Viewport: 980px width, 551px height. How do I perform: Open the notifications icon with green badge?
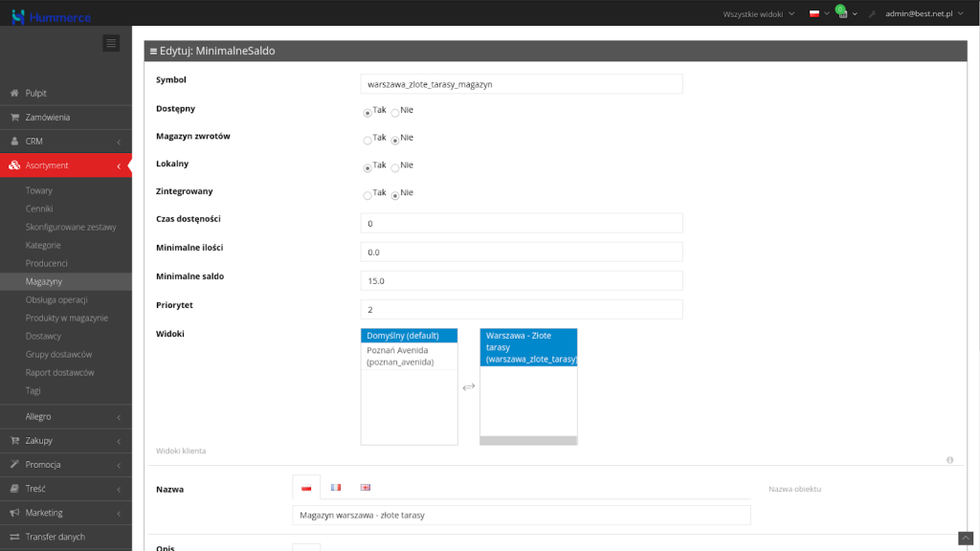tap(841, 13)
